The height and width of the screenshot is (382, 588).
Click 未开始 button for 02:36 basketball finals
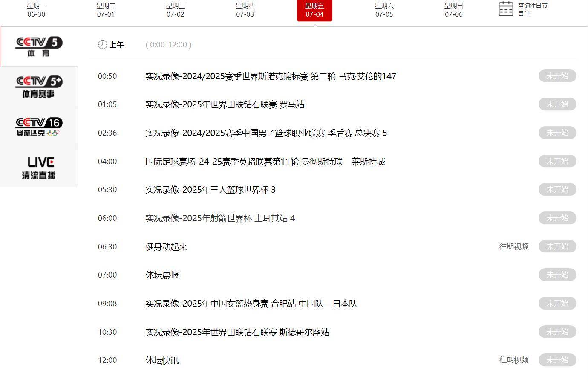(557, 133)
